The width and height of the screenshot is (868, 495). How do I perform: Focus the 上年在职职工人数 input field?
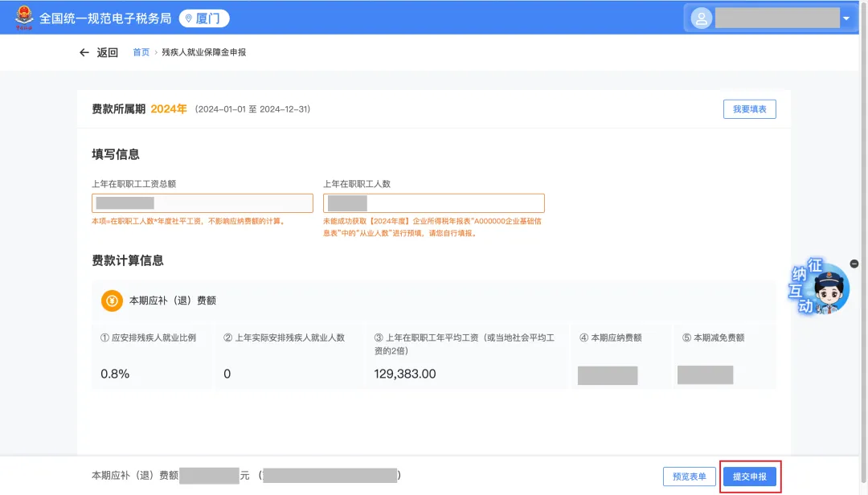(x=434, y=203)
